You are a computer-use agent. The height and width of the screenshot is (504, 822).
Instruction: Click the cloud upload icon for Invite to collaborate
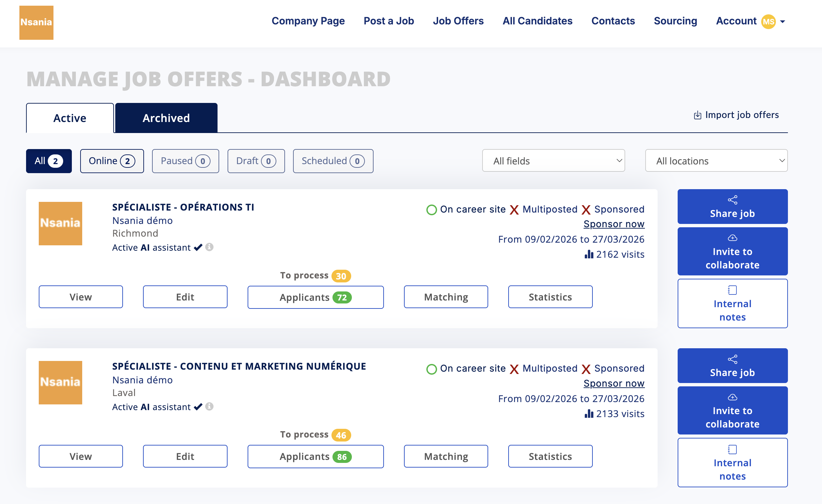coord(732,238)
